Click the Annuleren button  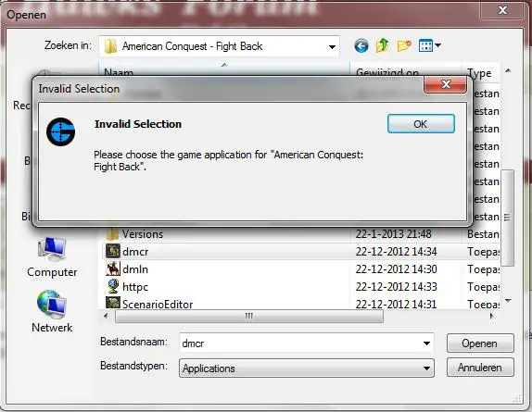(480, 368)
